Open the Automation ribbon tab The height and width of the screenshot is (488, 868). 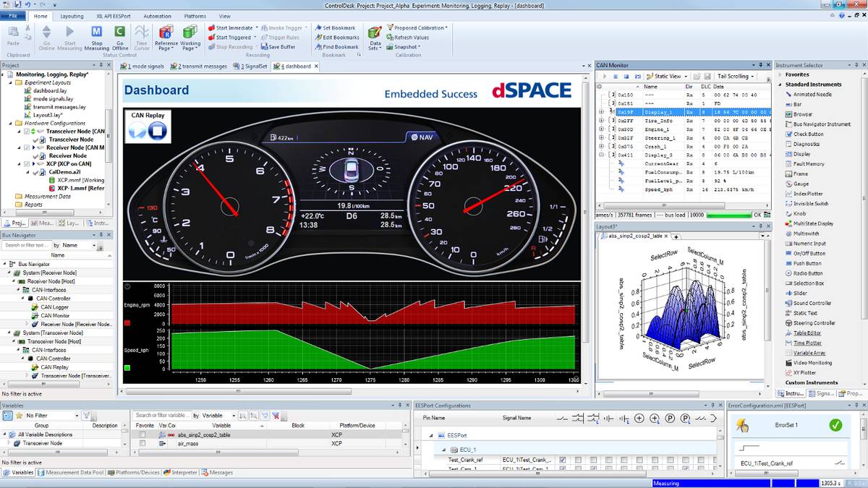[157, 16]
